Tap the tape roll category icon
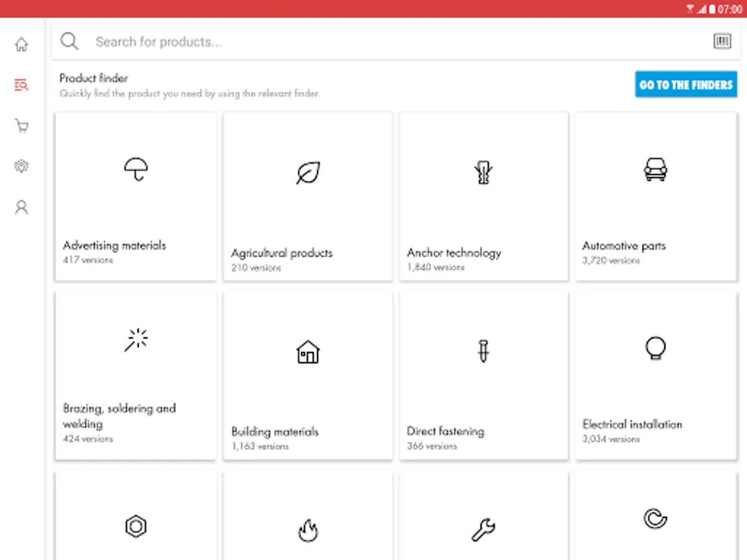 (x=655, y=518)
